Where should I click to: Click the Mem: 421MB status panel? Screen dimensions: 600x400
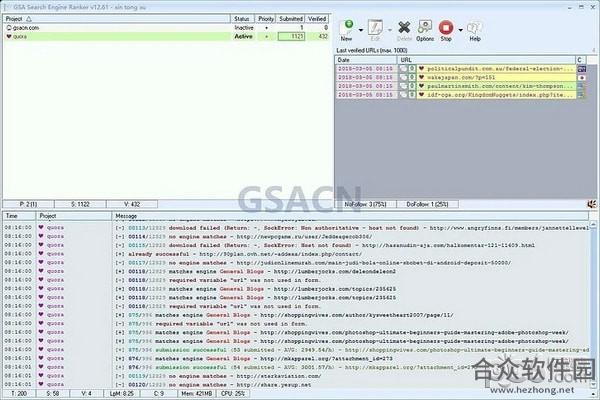coord(197,393)
